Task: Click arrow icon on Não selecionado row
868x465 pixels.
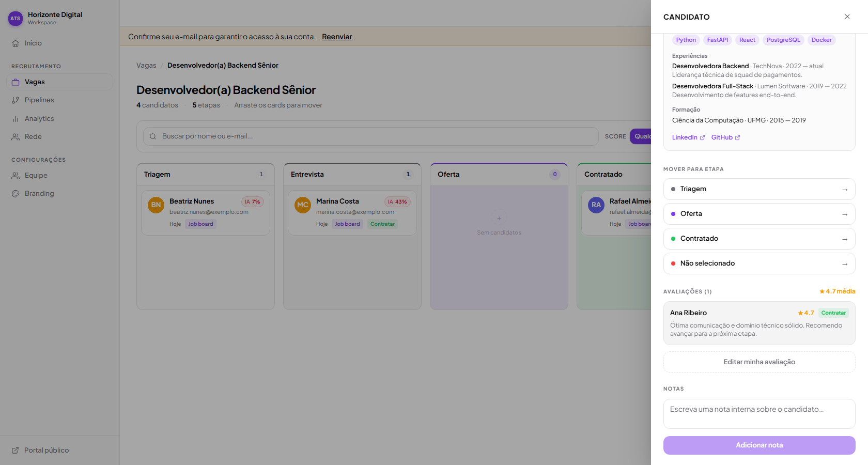Action: 845,264
